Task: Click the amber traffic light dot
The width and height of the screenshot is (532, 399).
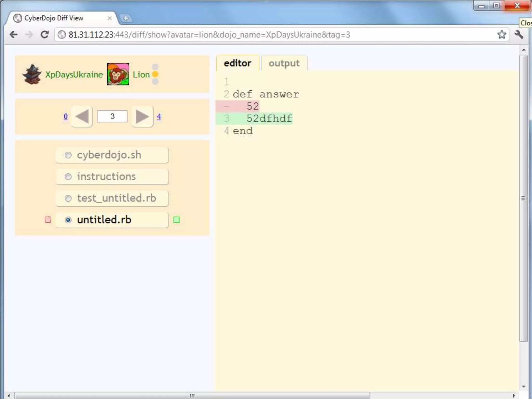Action: (155, 74)
